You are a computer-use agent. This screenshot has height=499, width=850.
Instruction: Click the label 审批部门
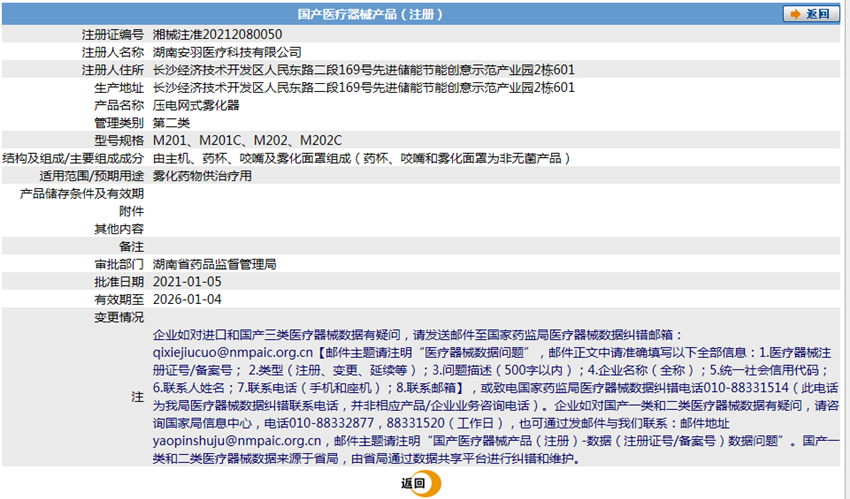point(119,264)
